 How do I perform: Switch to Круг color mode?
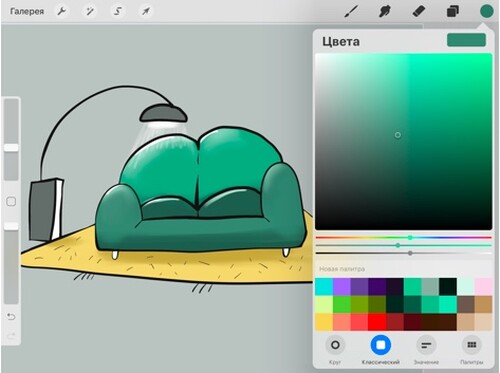[335, 345]
